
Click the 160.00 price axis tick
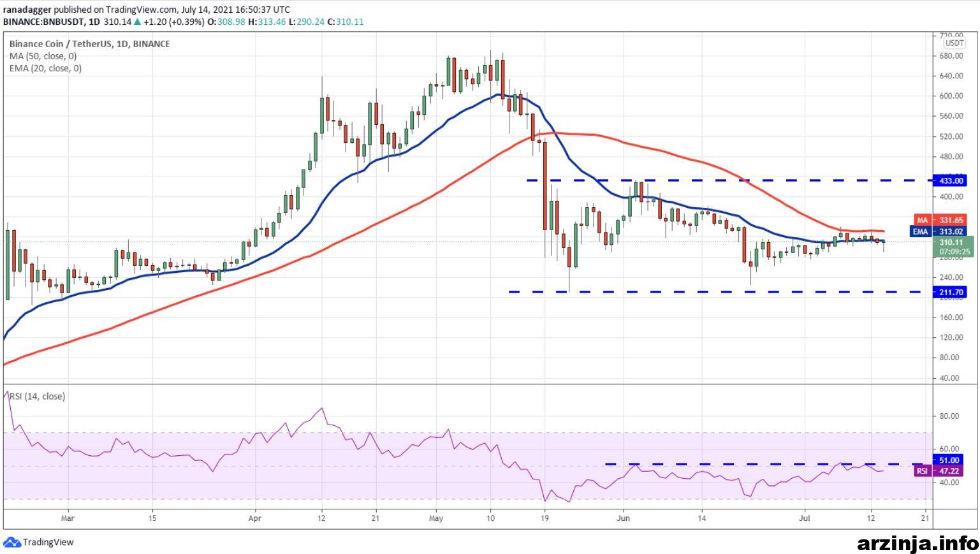tap(950, 317)
